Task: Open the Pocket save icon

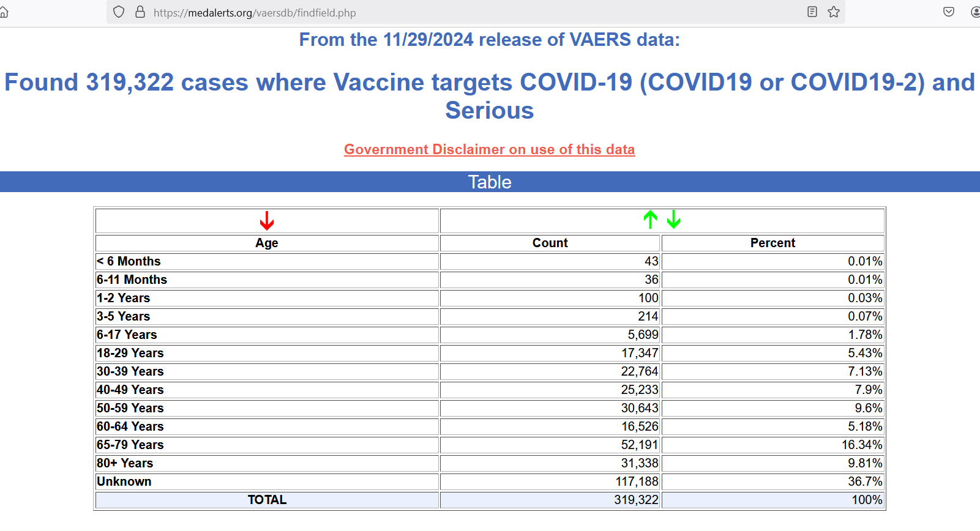Action: (949, 12)
